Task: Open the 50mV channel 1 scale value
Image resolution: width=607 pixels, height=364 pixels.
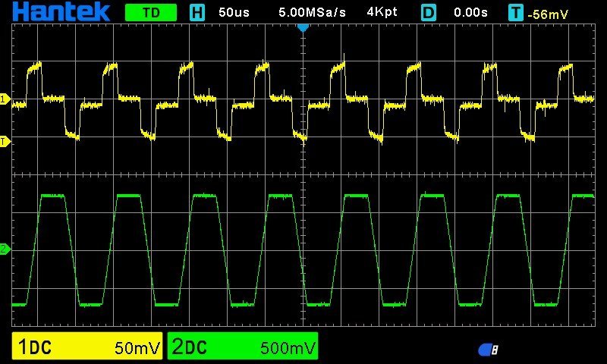Action: coord(137,348)
